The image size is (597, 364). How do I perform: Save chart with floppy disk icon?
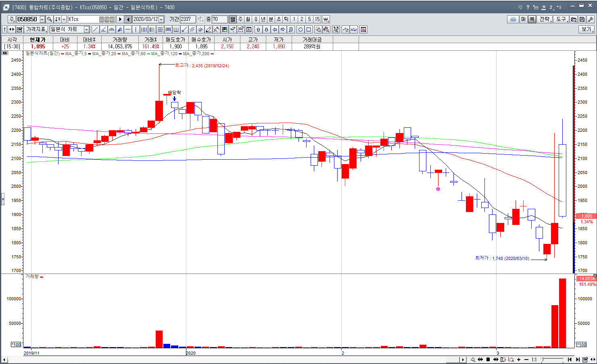coord(582,19)
